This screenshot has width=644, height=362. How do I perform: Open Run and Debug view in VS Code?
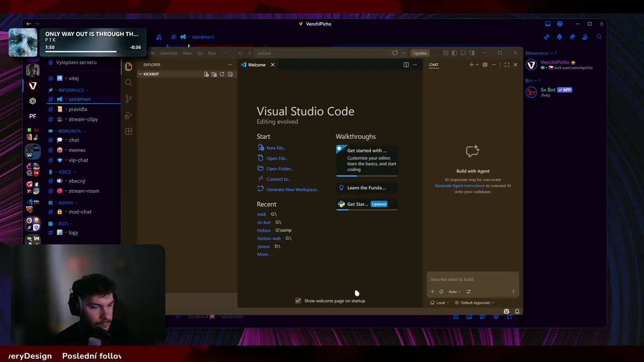[129, 115]
